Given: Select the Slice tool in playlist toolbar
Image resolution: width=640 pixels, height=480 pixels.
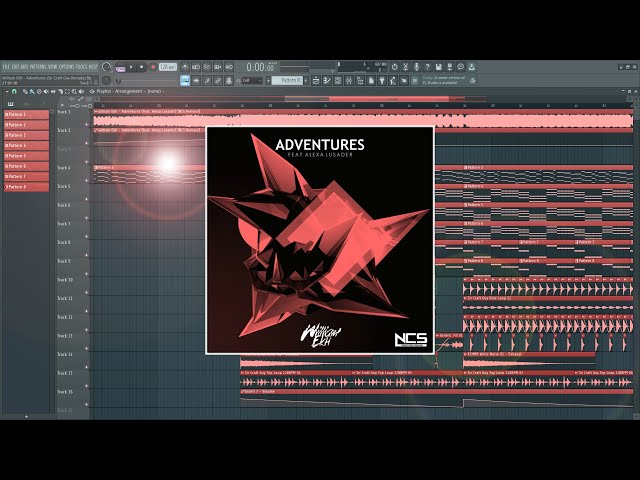Looking at the screenshot, I should (x=60, y=91).
